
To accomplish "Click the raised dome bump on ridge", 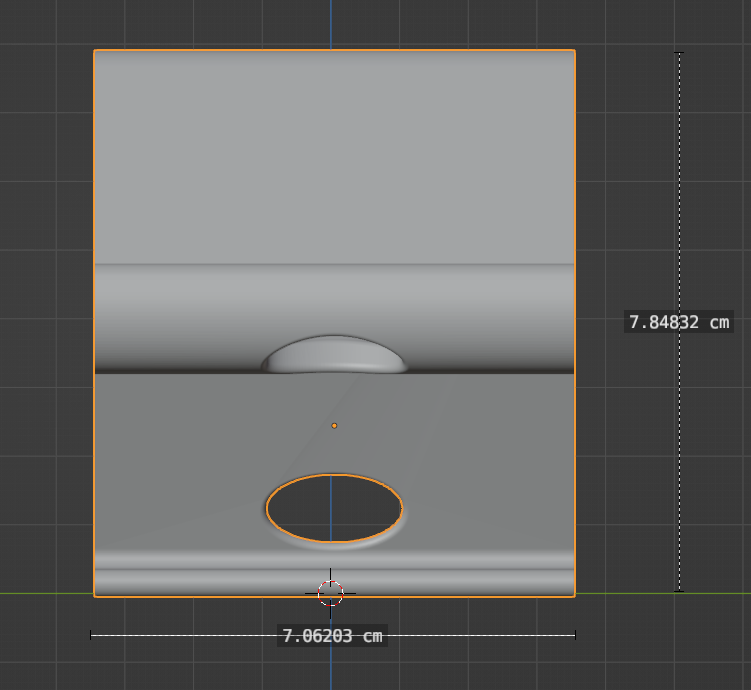I will coord(334,354).
